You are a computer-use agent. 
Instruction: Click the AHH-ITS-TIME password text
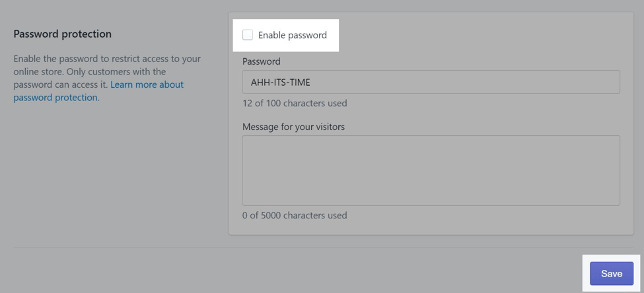click(281, 82)
